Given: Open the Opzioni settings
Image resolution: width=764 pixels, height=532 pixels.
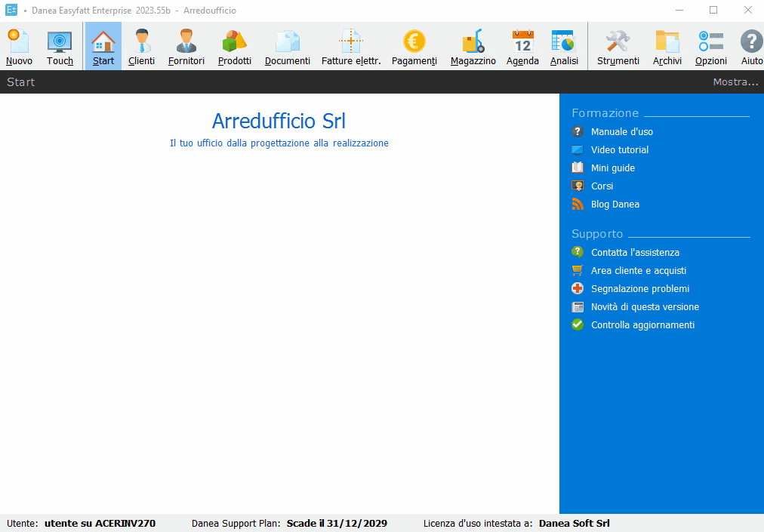Looking at the screenshot, I should pos(711,47).
